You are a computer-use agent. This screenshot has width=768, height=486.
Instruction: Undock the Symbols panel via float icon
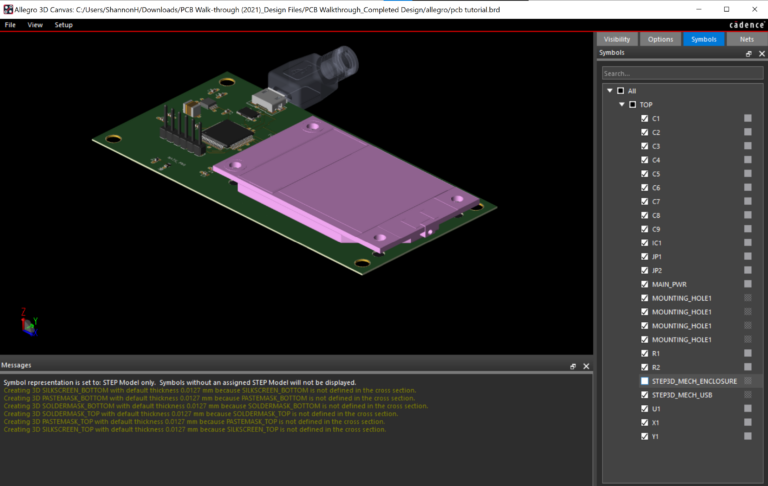pos(748,54)
